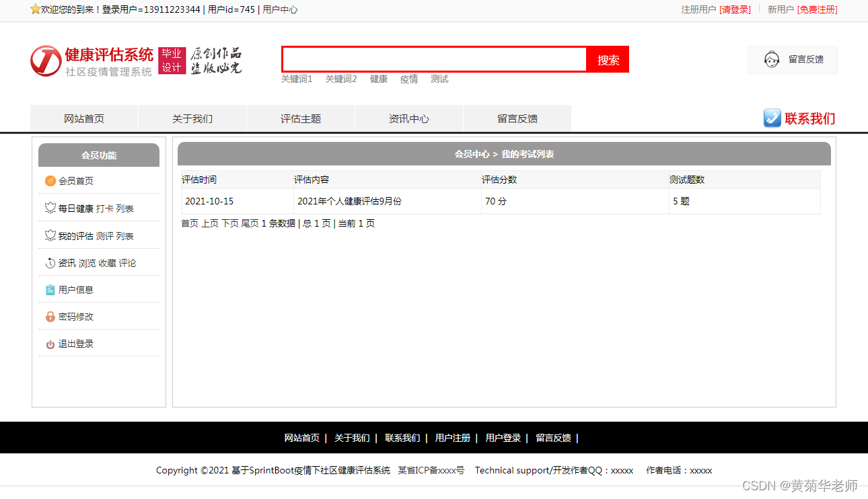868x499 pixels.
Task: Click footer link 用户注册
Action: (x=453, y=438)
